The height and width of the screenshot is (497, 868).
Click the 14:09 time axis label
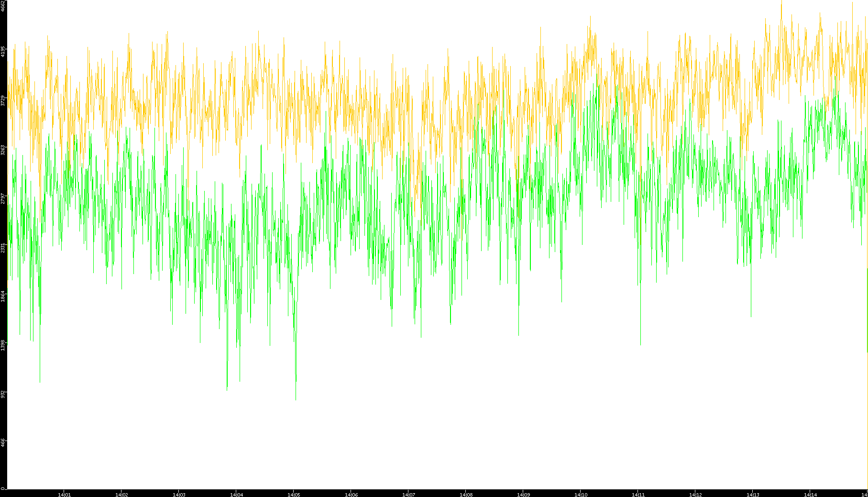(523, 495)
